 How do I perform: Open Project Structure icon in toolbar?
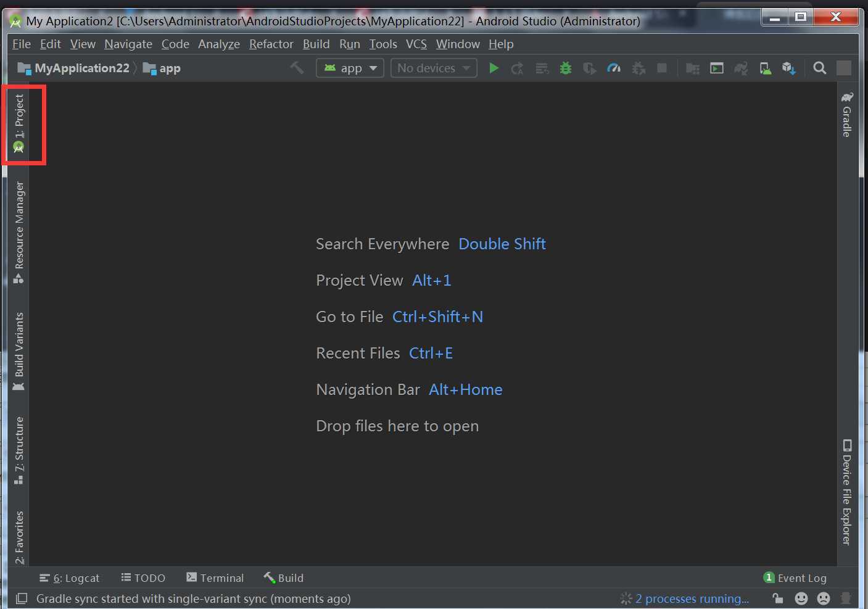(x=693, y=68)
